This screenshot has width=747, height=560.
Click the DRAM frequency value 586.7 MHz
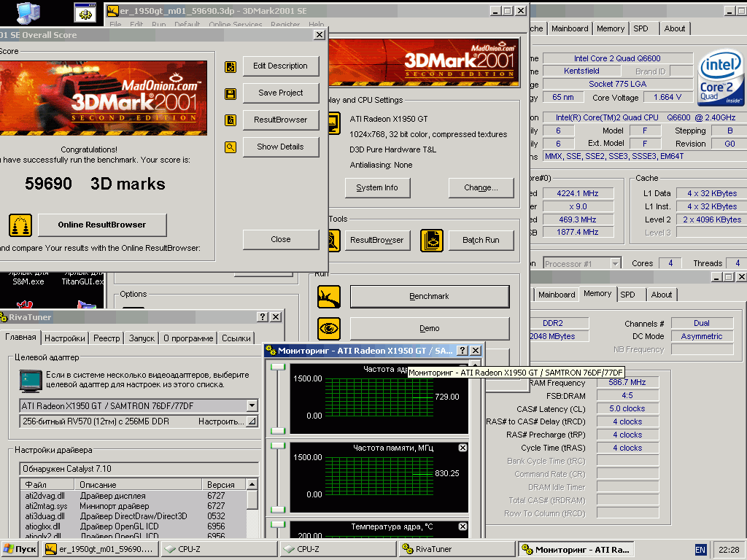point(627,382)
